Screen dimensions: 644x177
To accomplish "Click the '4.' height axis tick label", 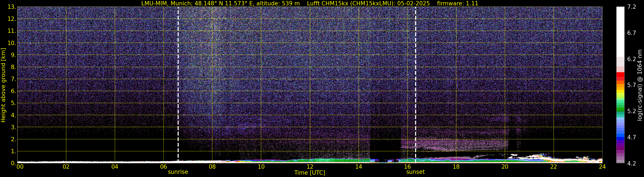I will pos(13,115).
